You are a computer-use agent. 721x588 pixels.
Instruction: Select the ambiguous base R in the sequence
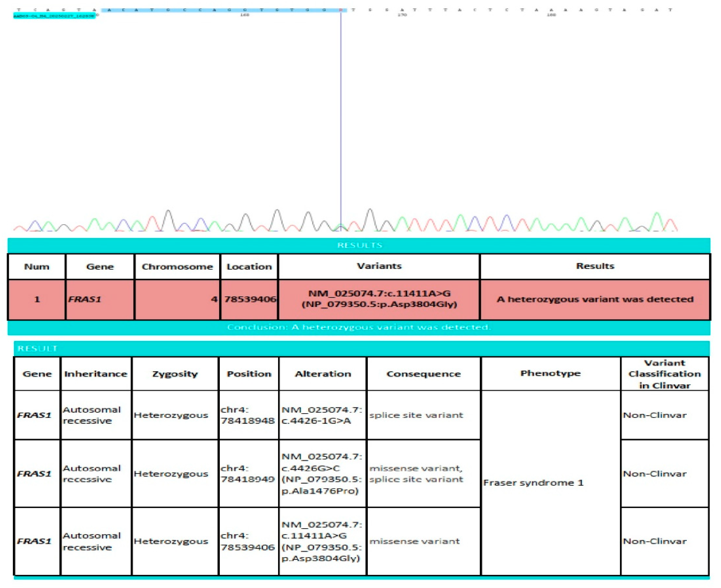point(341,10)
